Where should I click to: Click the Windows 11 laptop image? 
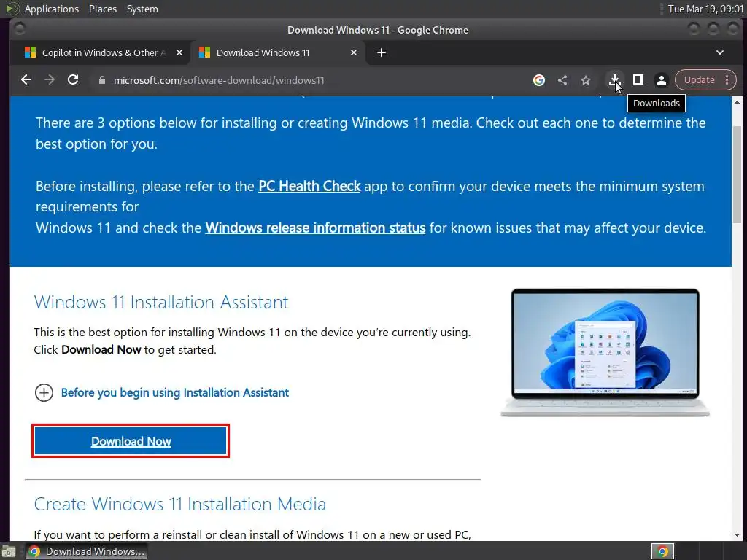coord(605,352)
